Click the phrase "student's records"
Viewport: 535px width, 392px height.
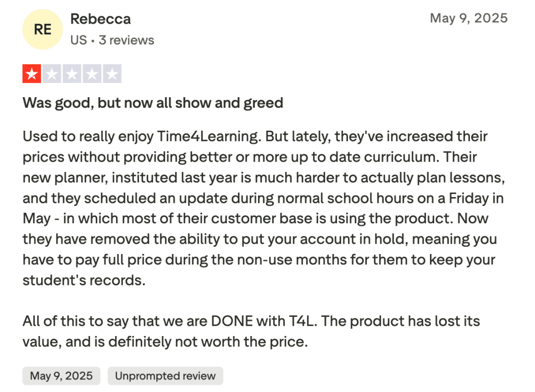pyautogui.click(x=83, y=280)
